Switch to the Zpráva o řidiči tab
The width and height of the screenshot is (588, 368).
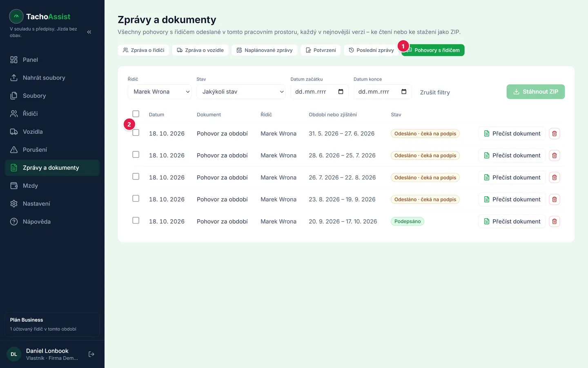(143, 50)
